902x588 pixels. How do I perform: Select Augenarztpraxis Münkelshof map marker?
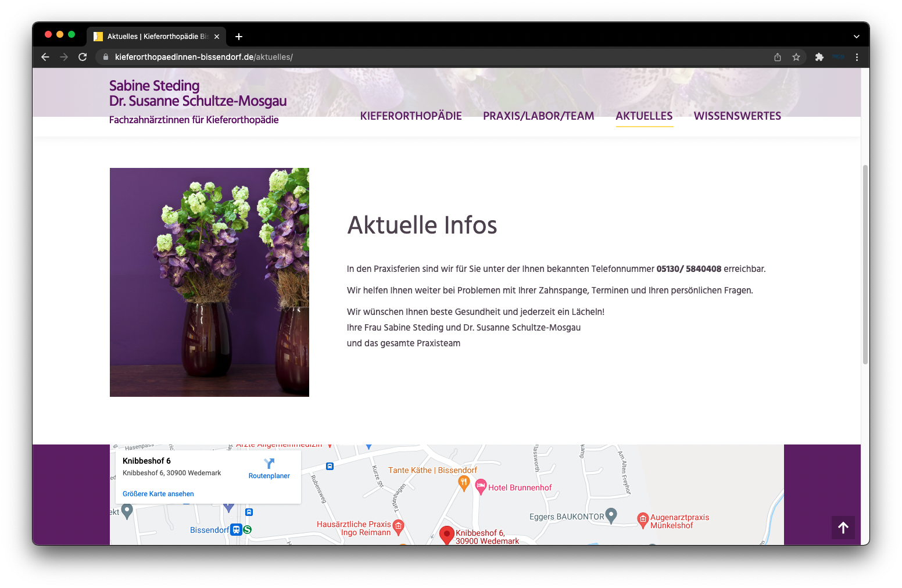click(643, 520)
